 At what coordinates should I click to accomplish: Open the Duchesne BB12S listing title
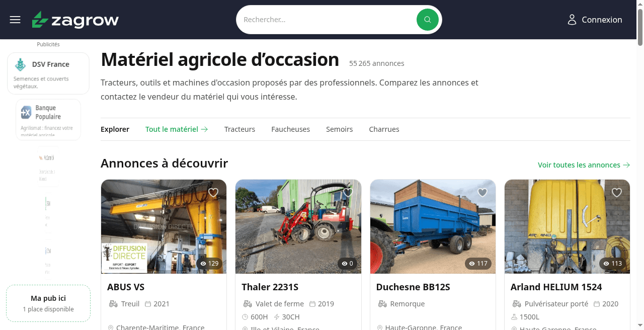(413, 287)
